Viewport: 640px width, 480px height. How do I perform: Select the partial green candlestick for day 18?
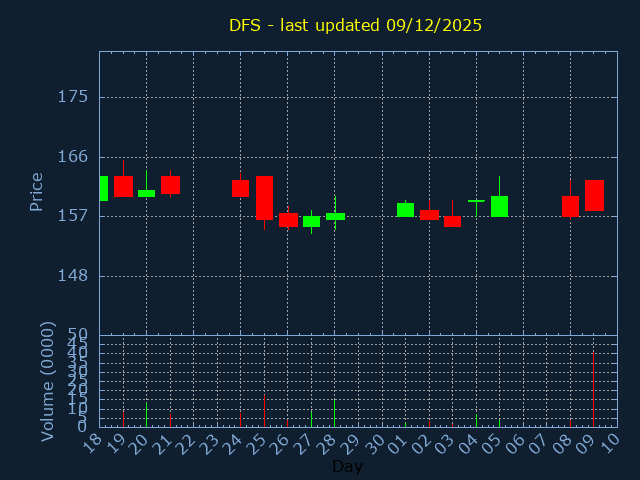pos(104,188)
